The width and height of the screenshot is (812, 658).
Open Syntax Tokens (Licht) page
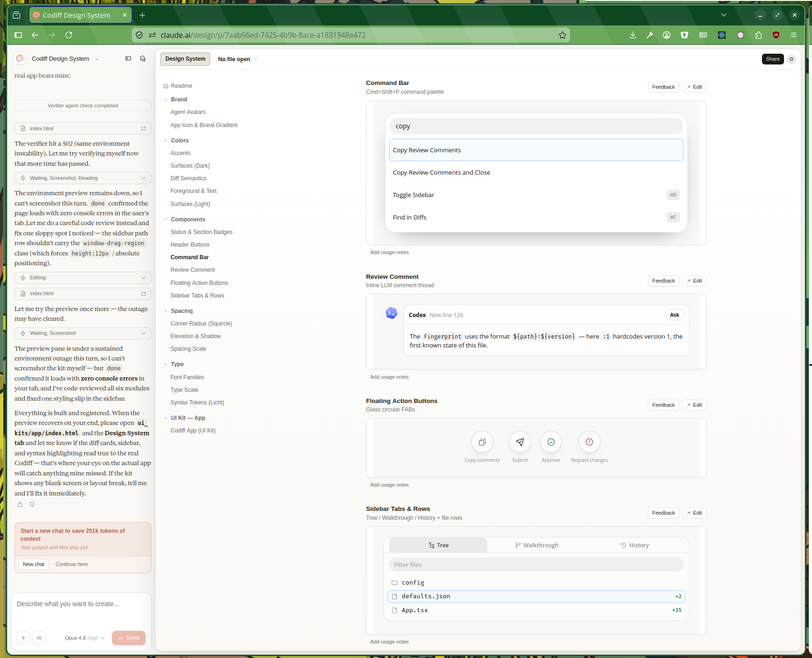pos(197,403)
